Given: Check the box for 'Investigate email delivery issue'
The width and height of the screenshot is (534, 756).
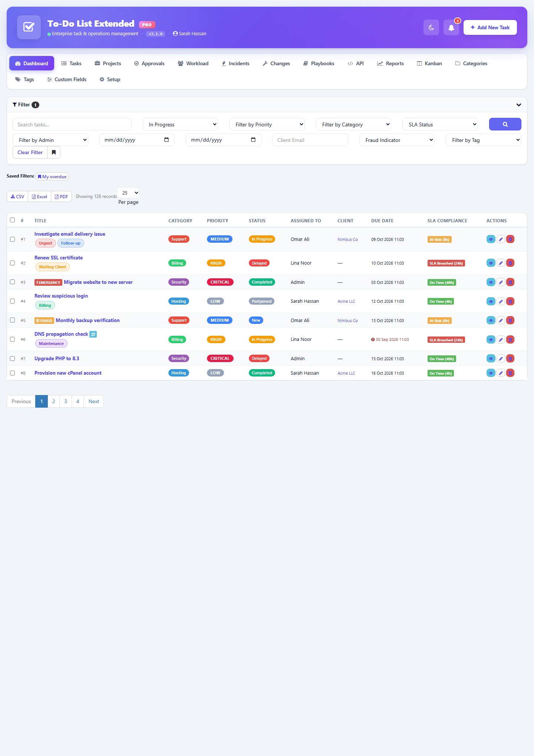Looking at the screenshot, I should 12,239.
